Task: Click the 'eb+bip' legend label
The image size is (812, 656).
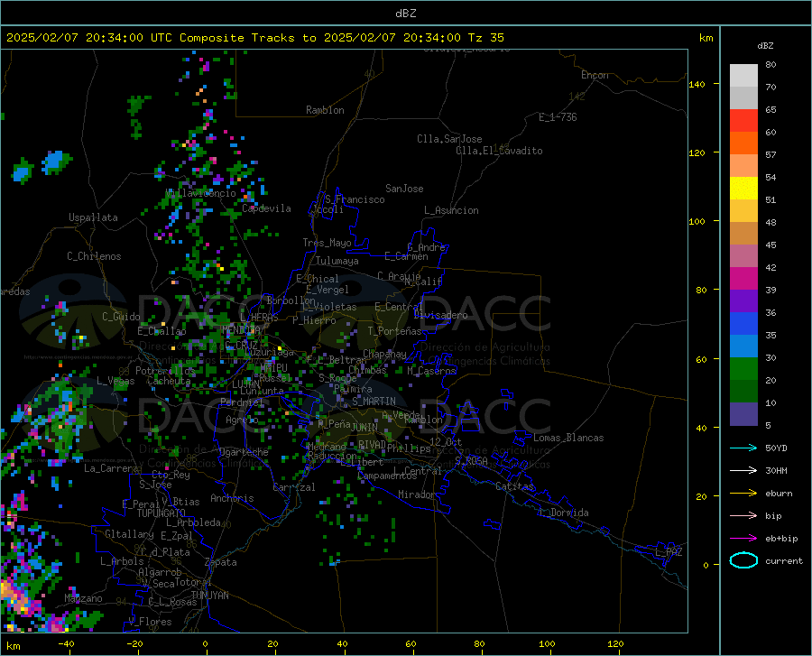Action: pyautogui.click(x=781, y=539)
